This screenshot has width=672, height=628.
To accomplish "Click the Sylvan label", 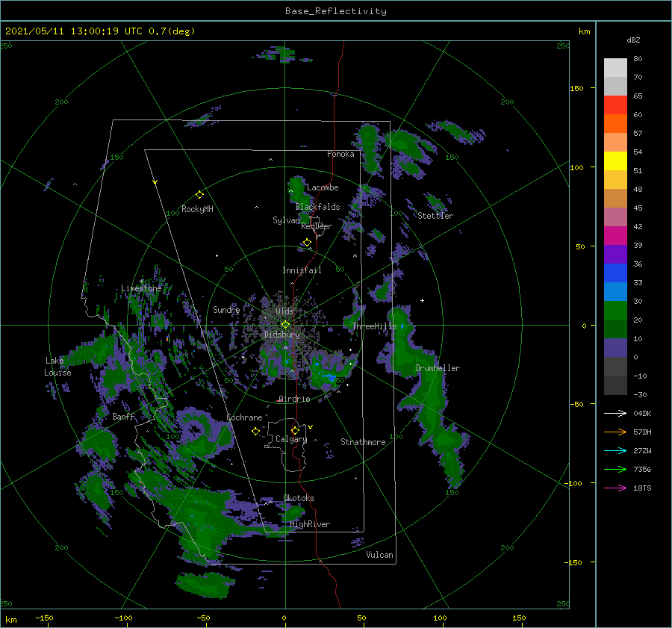I will coord(286,220).
